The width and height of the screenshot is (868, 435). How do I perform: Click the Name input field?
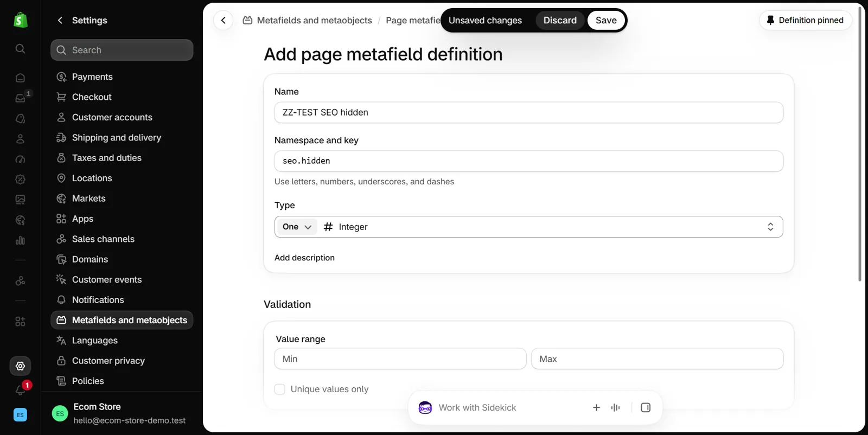click(x=529, y=112)
